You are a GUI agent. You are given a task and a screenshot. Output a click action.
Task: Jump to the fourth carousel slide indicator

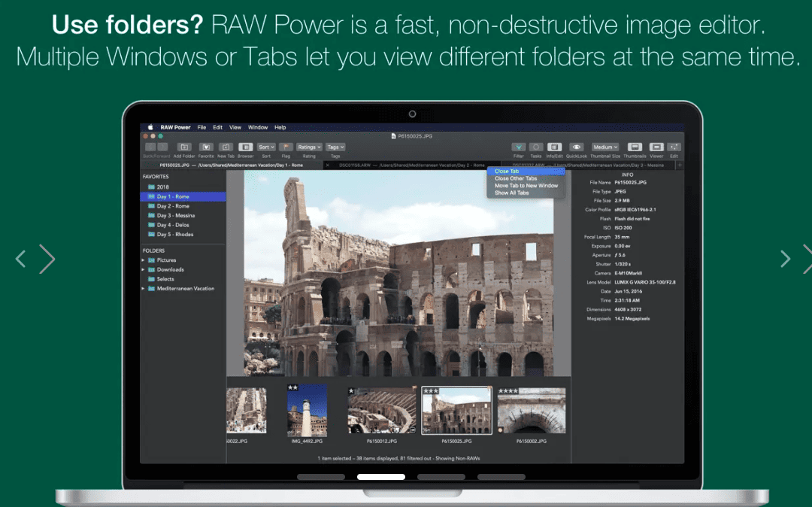pos(501,477)
